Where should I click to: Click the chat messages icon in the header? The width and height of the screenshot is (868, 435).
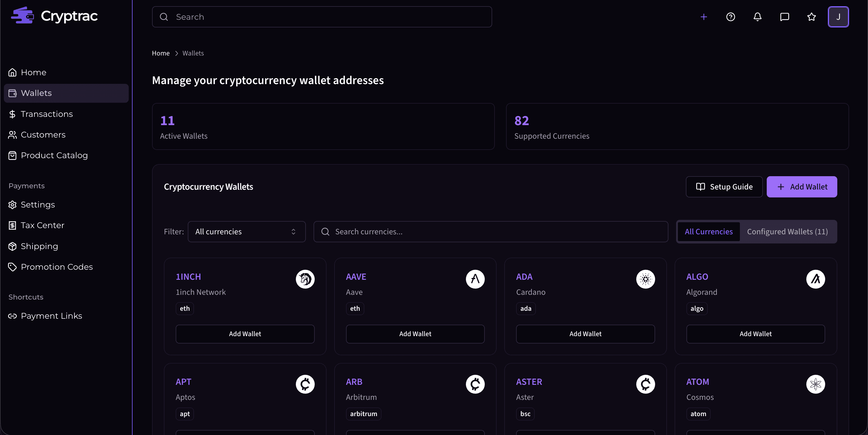(x=784, y=17)
